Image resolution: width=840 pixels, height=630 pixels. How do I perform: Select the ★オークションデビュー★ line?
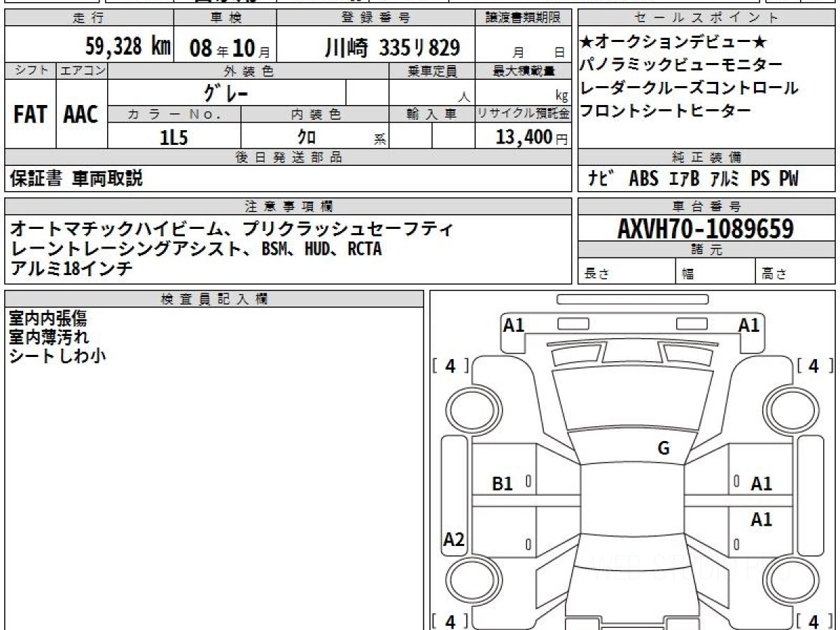pyautogui.click(x=673, y=43)
